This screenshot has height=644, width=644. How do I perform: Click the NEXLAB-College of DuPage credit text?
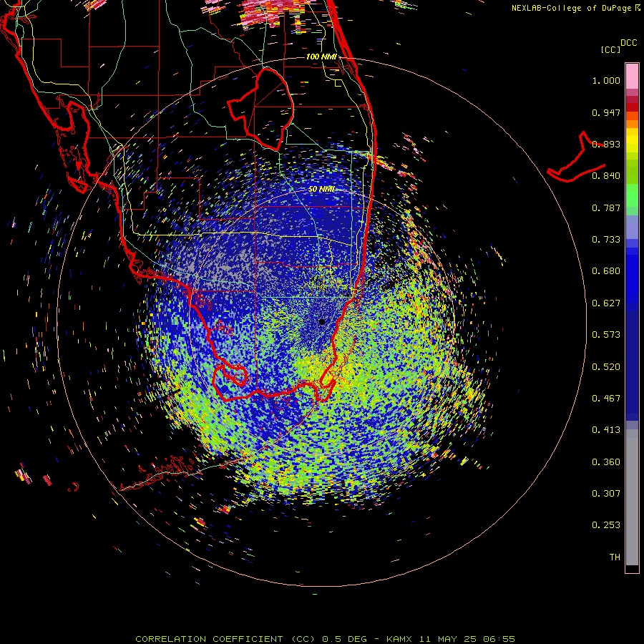pos(575,8)
